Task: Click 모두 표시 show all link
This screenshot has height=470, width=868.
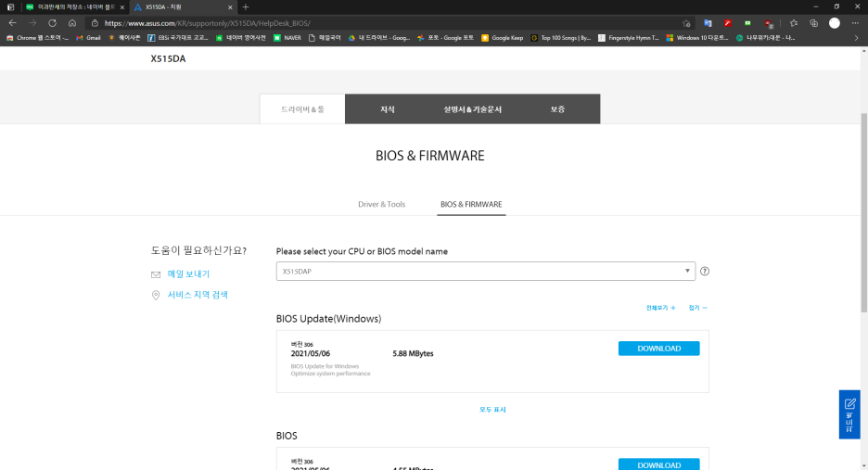Action: pyautogui.click(x=492, y=410)
